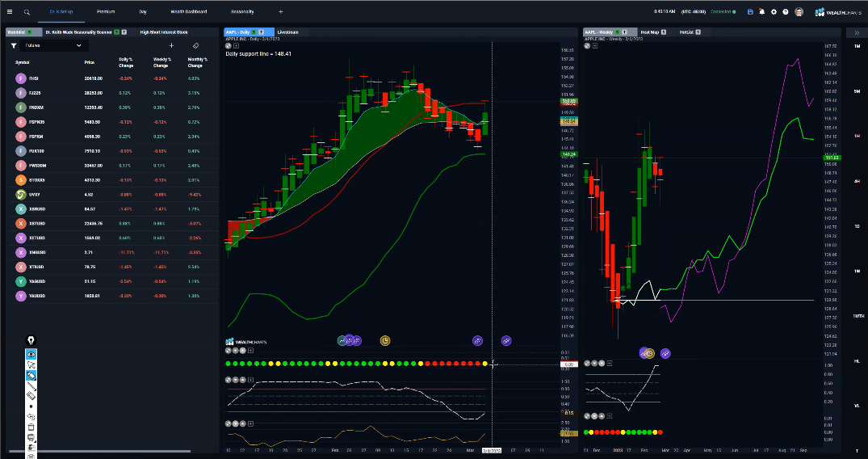Add a symbol with the watchlist plus icon
868x459 pixels.
click(172, 46)
